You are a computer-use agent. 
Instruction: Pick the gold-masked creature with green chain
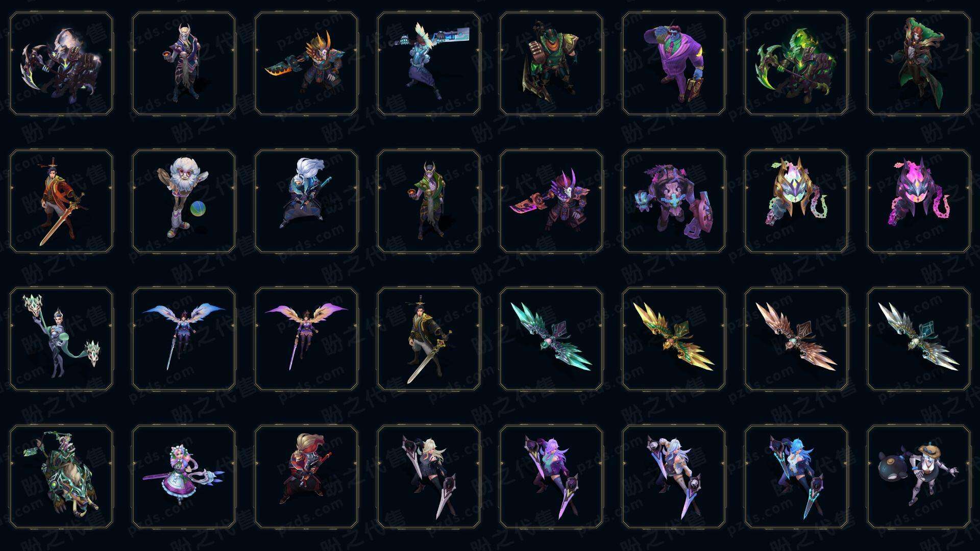click(796, 202)
